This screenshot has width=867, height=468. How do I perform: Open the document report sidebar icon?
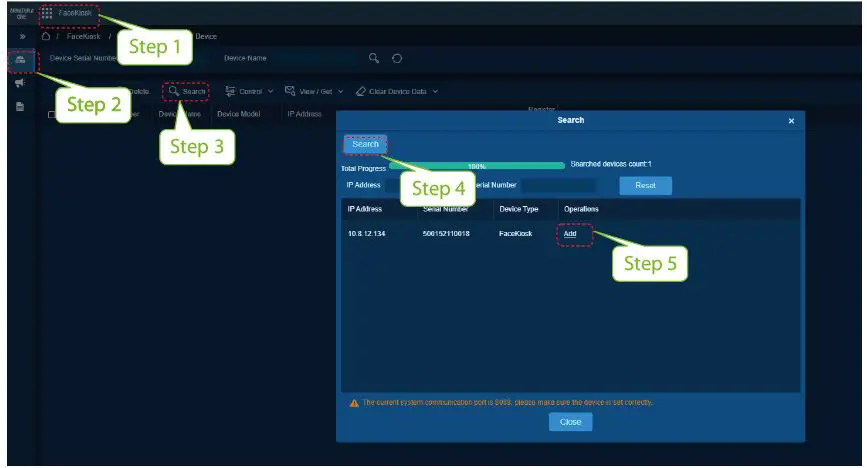[x=20, y=106]
